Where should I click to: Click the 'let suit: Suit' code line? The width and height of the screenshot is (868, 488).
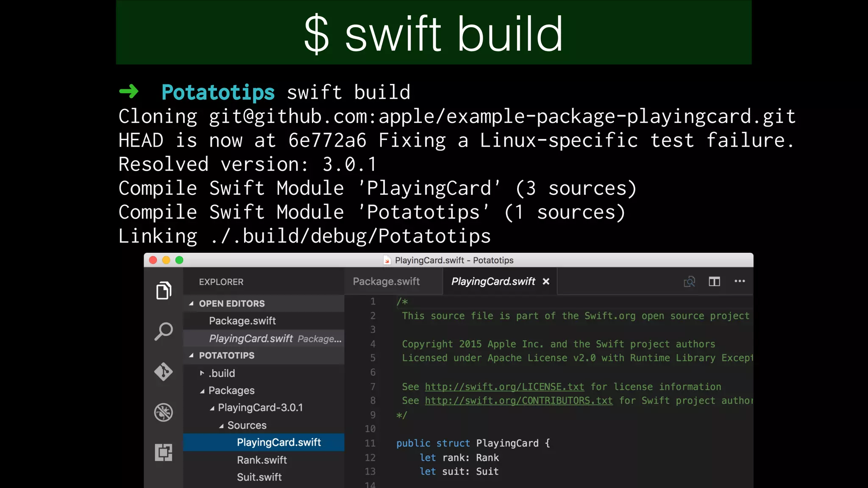pos(459,471)
